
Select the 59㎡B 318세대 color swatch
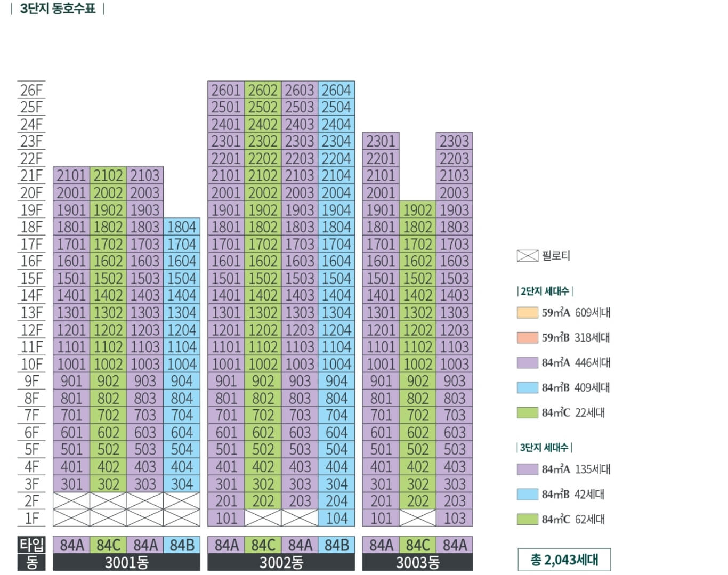pos(527,338)
